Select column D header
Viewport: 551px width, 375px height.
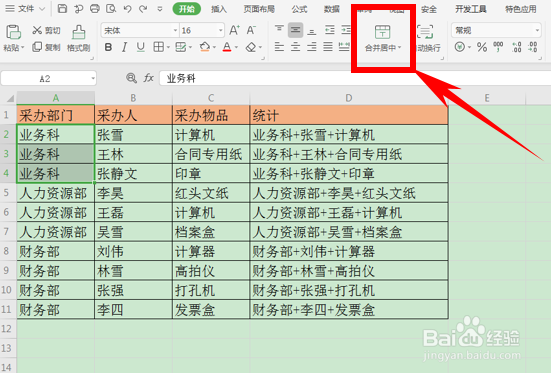coord(349,98)
